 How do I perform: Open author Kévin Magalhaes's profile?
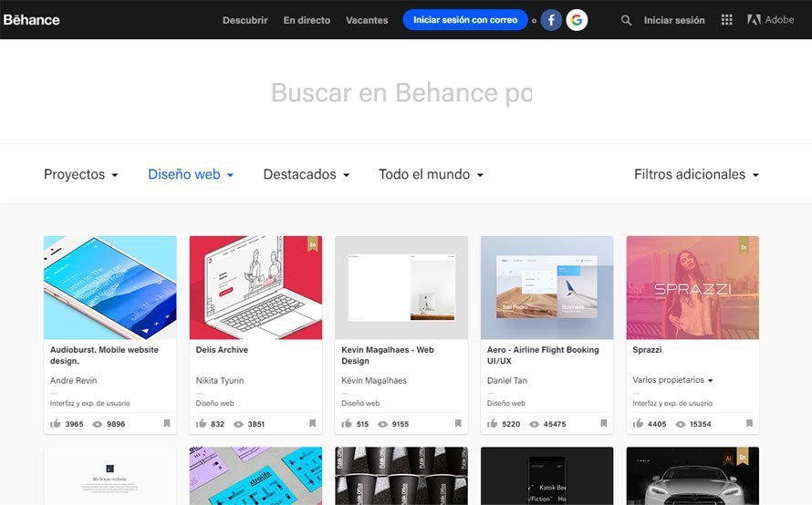point(374,380)
